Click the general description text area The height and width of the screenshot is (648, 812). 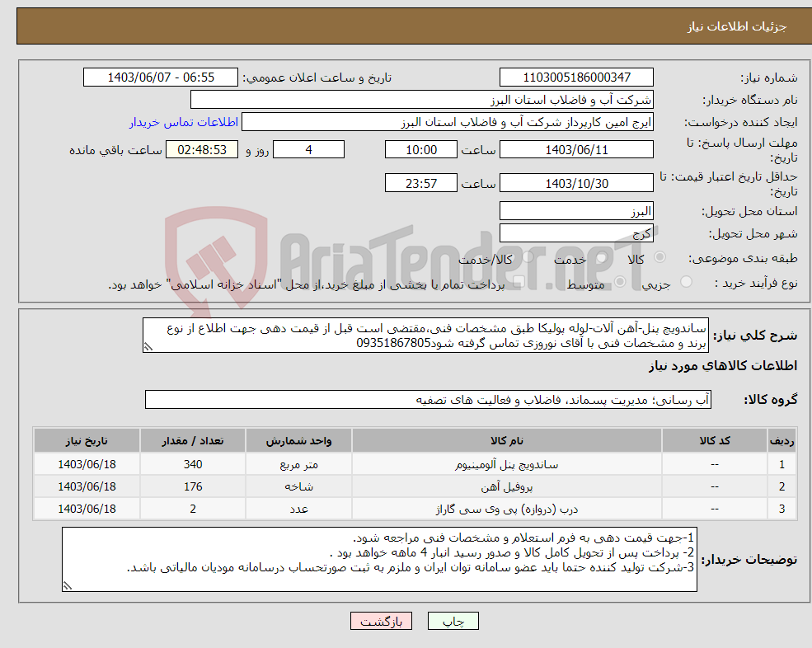425,336
